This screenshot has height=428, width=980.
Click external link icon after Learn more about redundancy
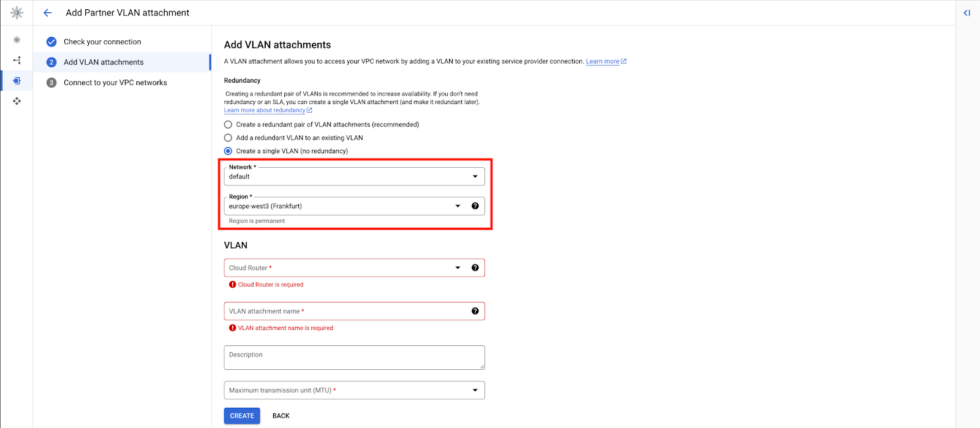(x=309, y=110)
